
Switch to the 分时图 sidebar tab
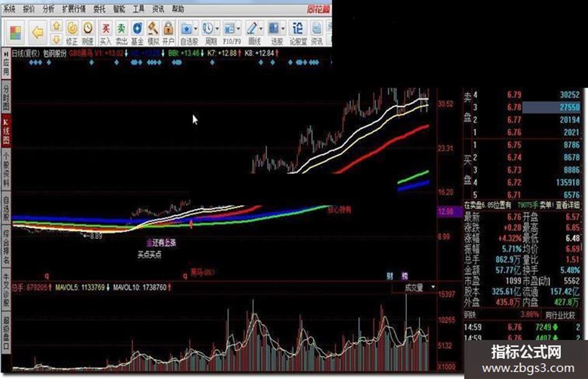6,98
